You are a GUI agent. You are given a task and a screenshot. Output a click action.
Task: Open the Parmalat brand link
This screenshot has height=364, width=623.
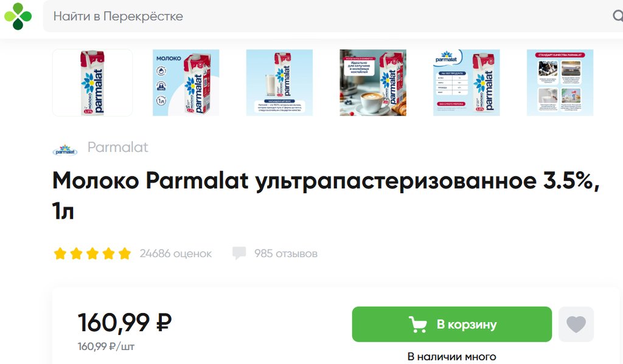[117, 147]
